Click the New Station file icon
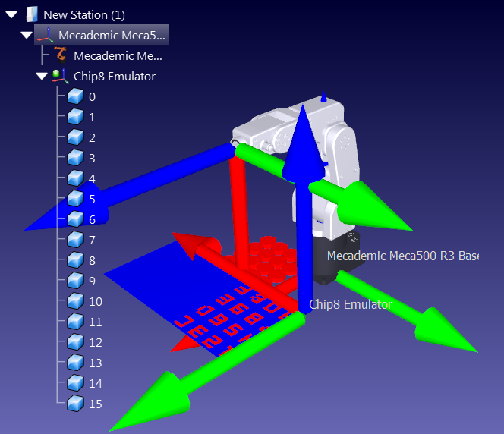The image size is (504, 434). (32, 14)
